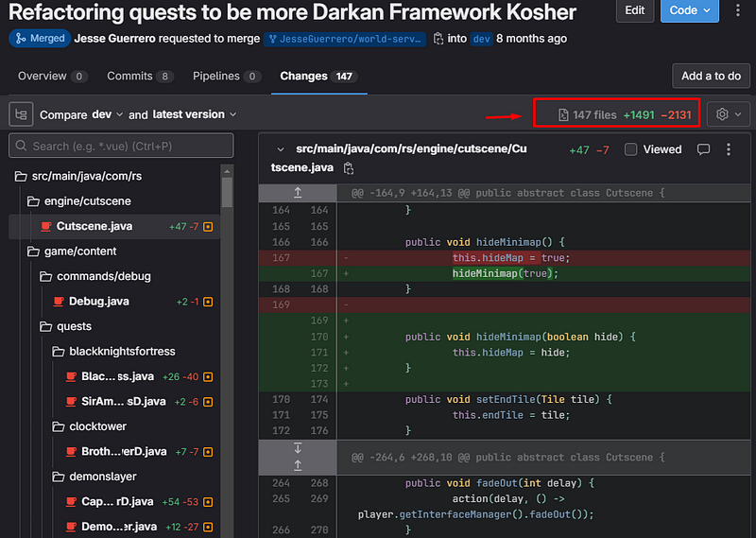Open the JesseGuerrero/world-serv source branch link
Screen dimensions: 756x538
click(345, 39)
